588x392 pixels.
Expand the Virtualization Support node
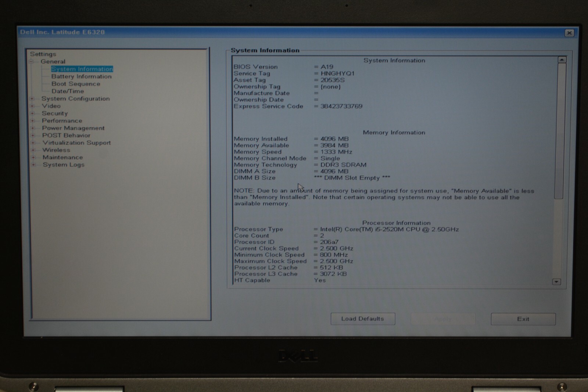33,143
